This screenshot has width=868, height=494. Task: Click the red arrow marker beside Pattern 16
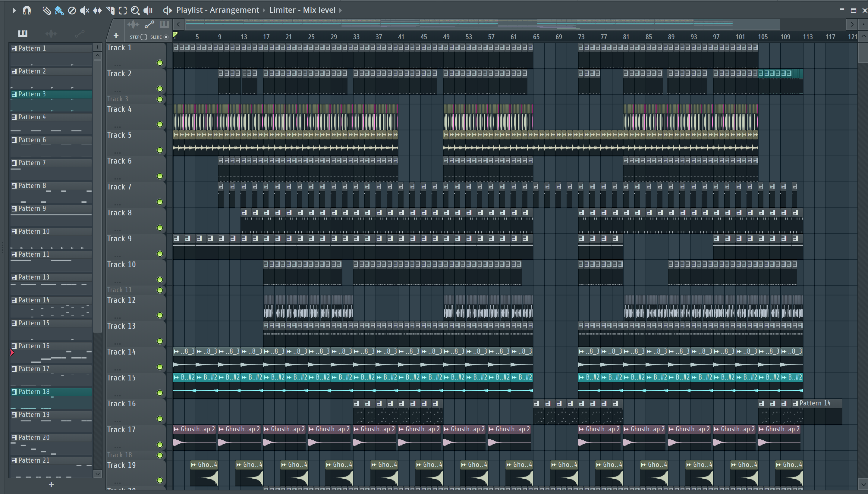(x=12, y=353)
